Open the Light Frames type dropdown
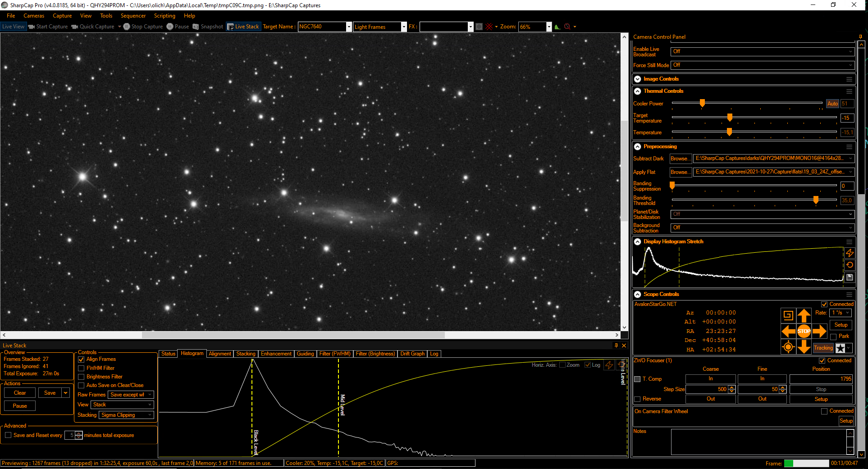 (x=404, y=27)
